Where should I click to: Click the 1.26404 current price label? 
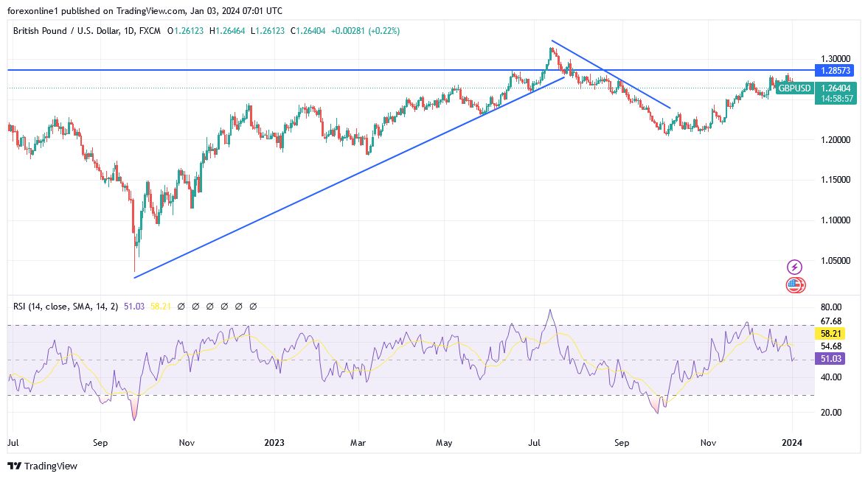click(x=836, y=88)
